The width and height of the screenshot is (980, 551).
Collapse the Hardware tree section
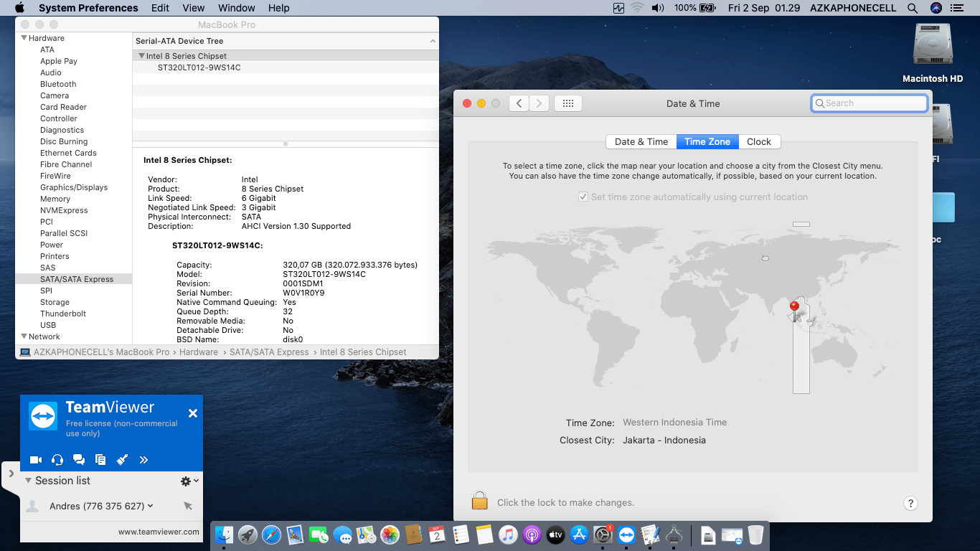(24, 38)
